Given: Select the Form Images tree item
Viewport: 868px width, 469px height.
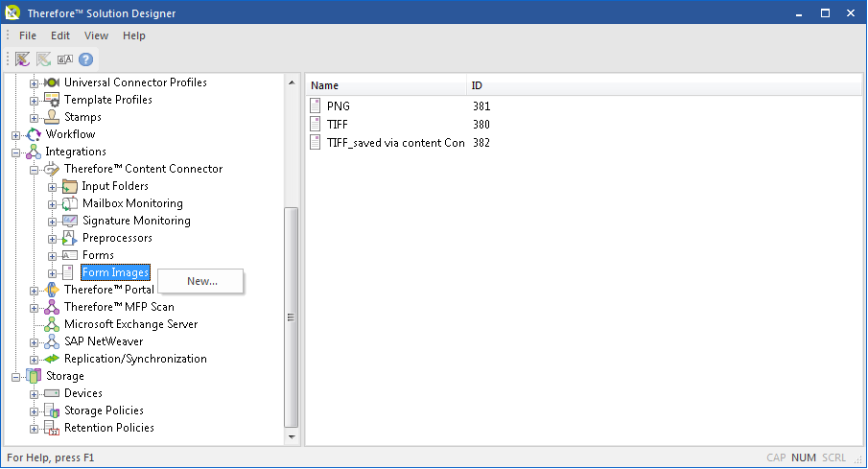Looking at the screenshot, I should [115, 272].
